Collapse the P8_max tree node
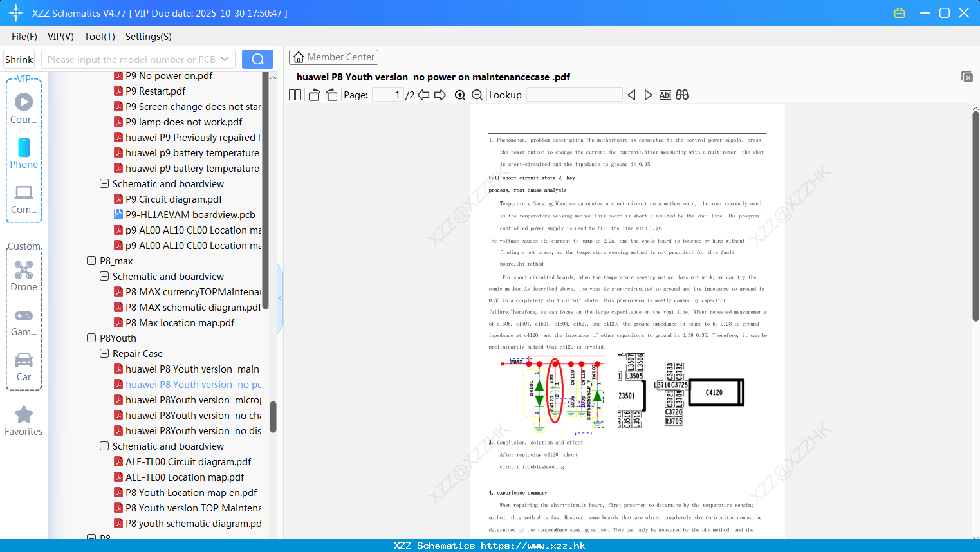The width and height of the screenshot is (980, 552). [x=91, y=261]
